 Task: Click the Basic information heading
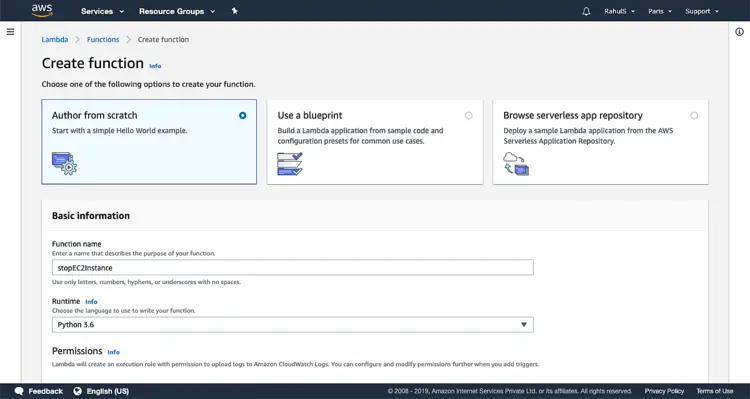pos(91,216)
